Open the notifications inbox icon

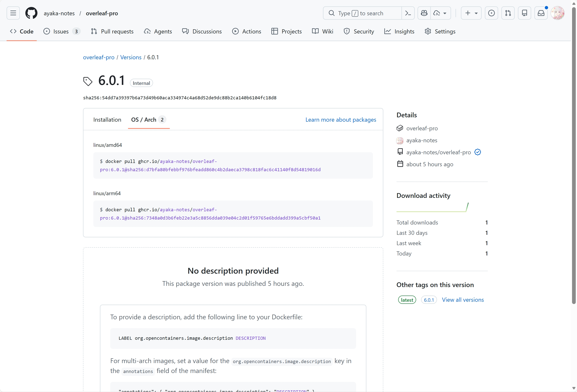pos(541,13)
